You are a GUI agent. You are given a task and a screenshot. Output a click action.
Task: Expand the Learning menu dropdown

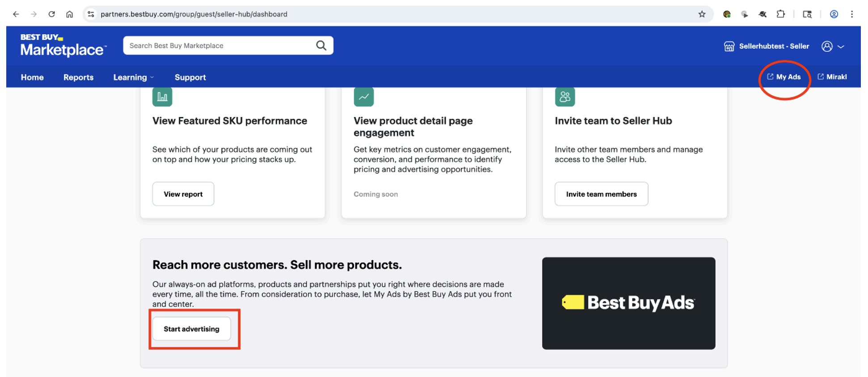133,77
